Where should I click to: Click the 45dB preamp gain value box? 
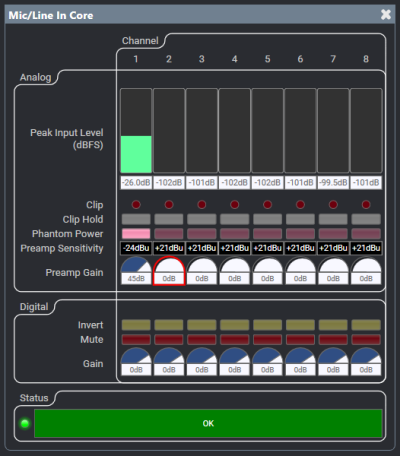136,279
